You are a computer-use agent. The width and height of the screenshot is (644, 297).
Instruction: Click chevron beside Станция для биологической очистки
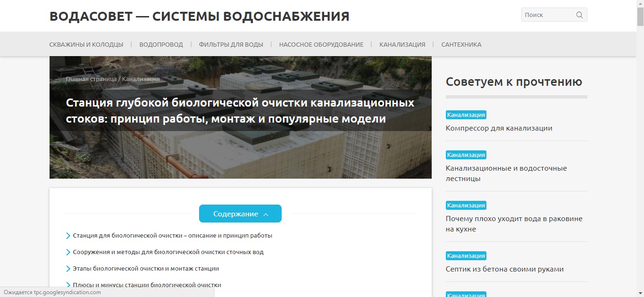click(68, 236)
